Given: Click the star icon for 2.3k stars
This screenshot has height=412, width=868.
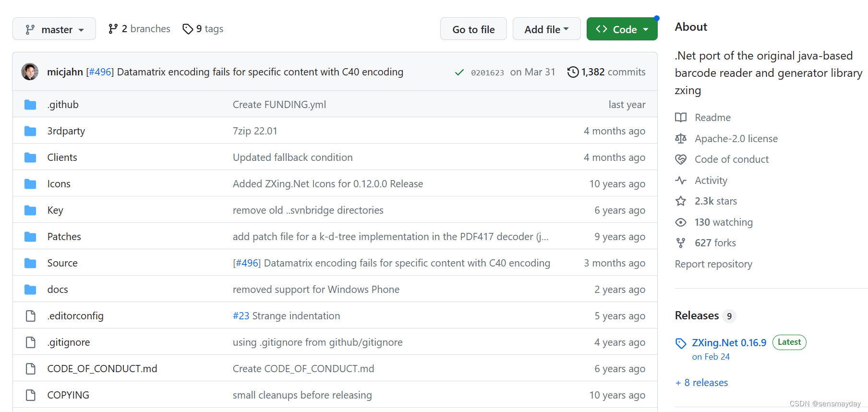Looking at the screenshot, I should (x=681, y=201).
